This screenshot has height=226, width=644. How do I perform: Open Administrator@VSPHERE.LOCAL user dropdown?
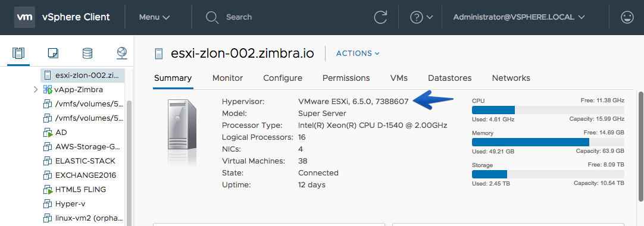(519, 17)
